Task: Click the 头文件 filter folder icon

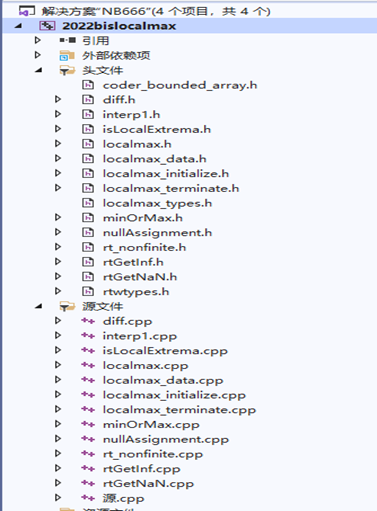Action: 67,70
